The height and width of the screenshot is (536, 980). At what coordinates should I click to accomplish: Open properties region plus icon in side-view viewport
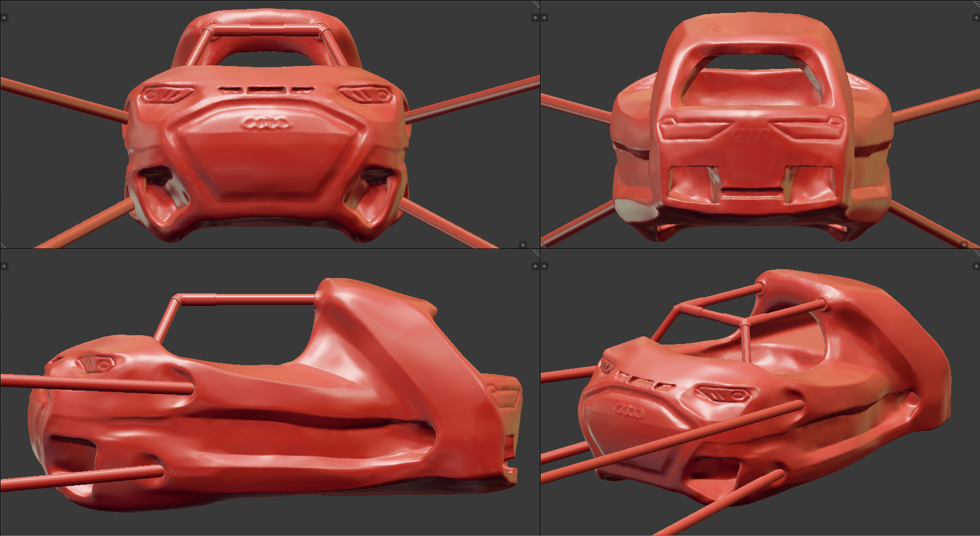pyautogui.click(x=535, y=266)
